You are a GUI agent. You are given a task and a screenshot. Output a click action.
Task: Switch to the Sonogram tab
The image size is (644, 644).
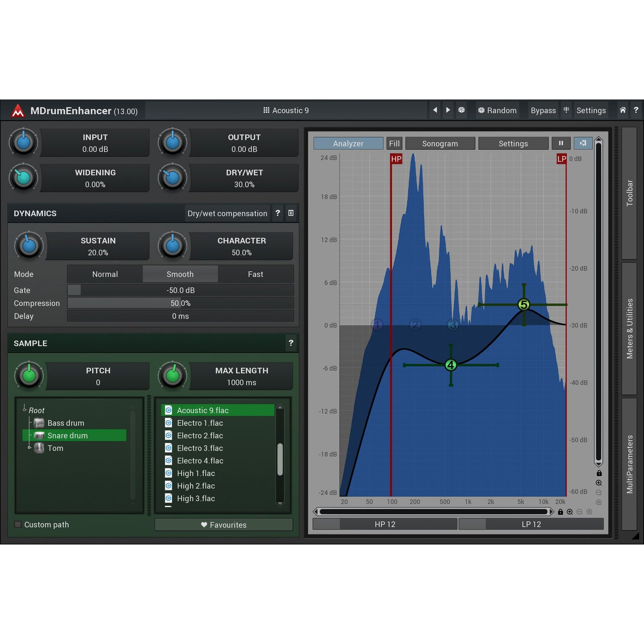440,143
